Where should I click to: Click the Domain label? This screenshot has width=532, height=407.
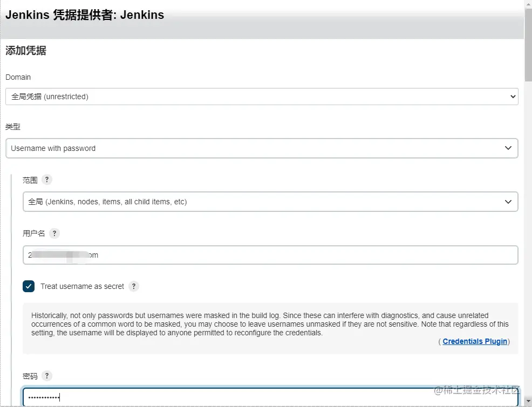click(18, 77)
